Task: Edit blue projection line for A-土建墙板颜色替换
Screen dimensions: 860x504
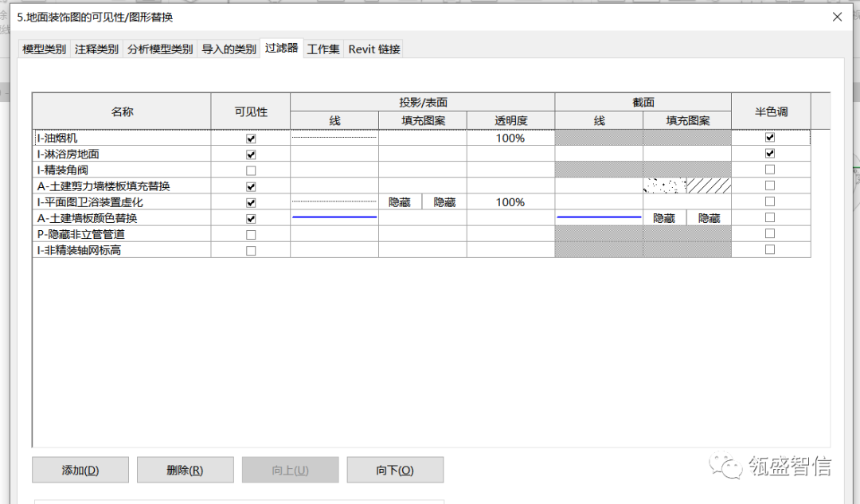Action: [x=334, y=217]
